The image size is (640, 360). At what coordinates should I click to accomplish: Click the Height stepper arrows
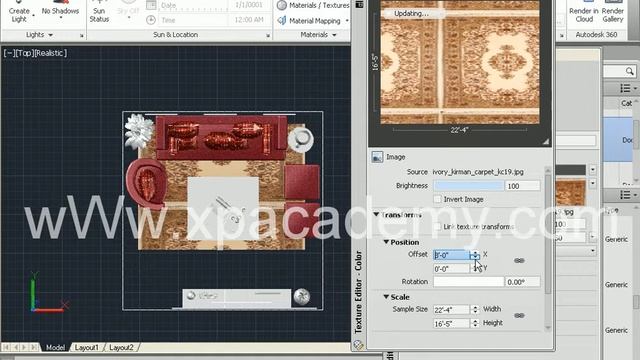pyautogui.click(x=475, y=324)
